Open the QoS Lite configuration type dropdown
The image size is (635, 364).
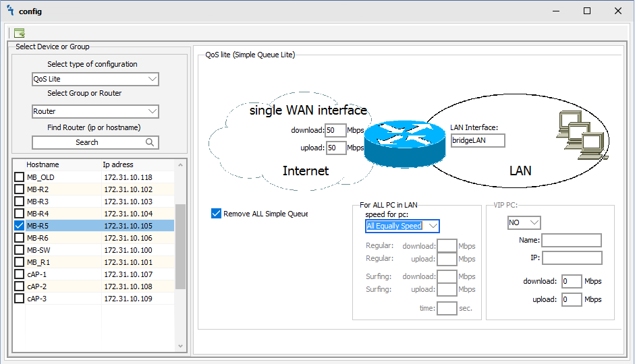point(152,79)
